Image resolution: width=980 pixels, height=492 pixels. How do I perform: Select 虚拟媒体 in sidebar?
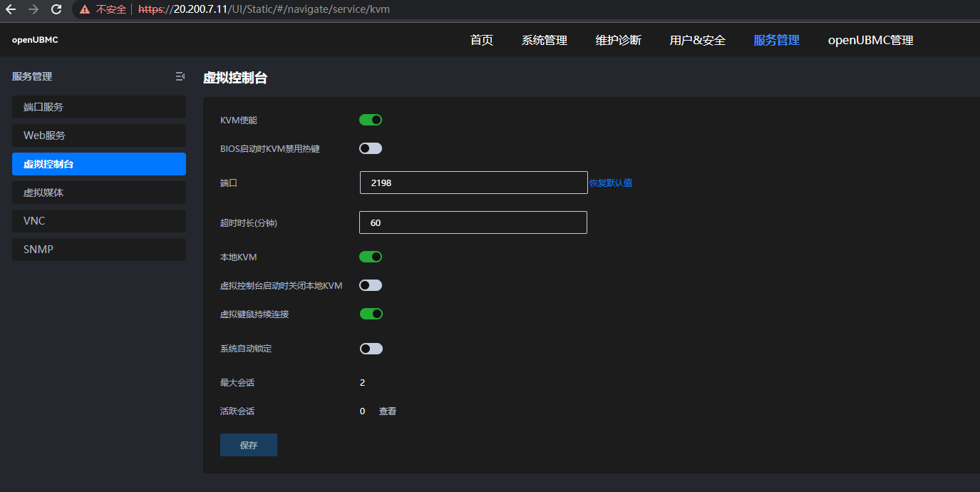point(99,193)
